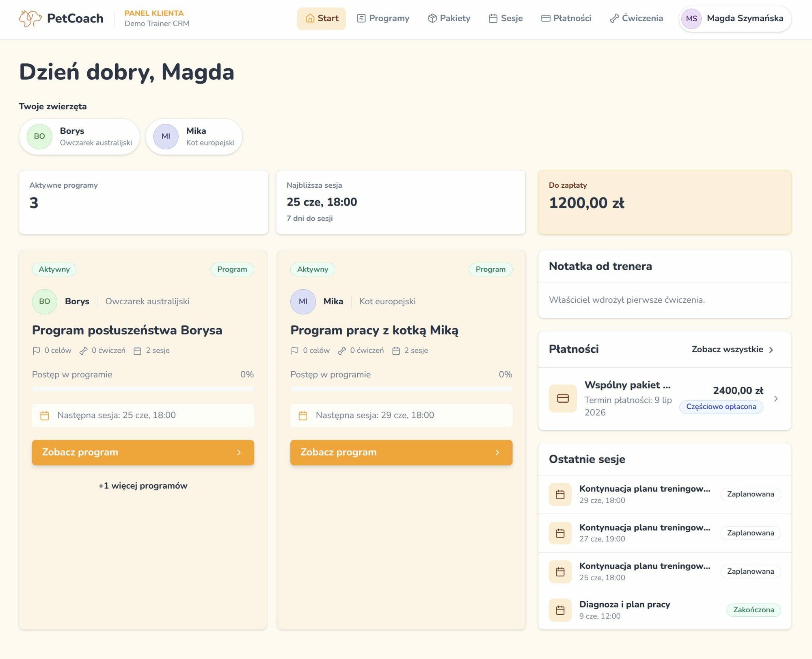The image size is (812, 659).
Task: Click the exercises icon in Borys program
Action: pos(83,351)
